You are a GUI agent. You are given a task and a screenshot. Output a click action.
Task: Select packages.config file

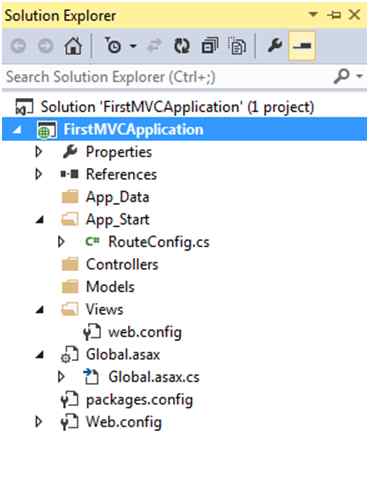click(139, 400)
